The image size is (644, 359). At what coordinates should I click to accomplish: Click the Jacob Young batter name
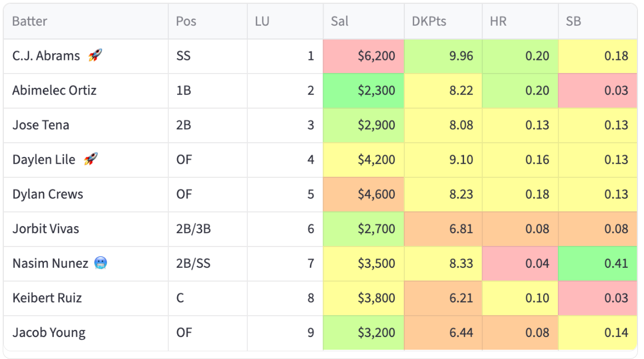[49, 332]
